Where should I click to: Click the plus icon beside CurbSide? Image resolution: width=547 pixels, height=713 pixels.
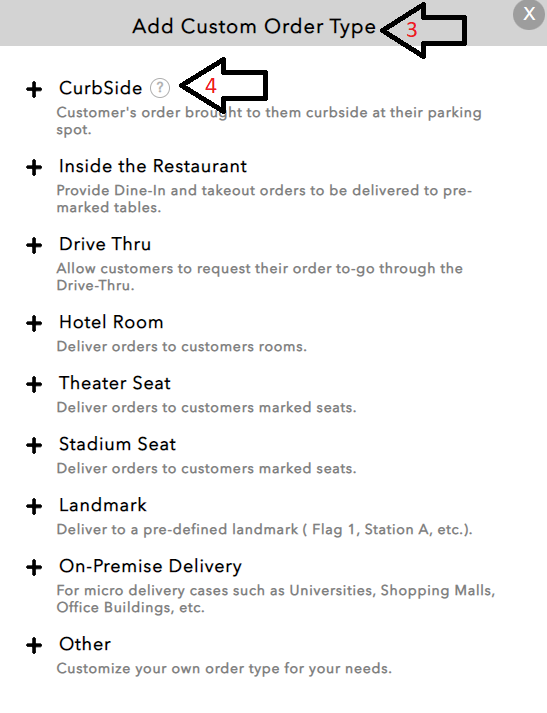34,89
